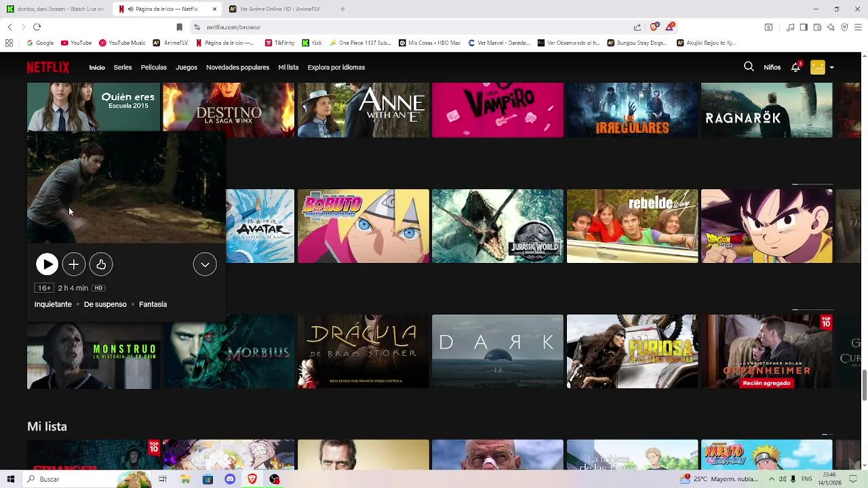The width and height of the screenshot is (868, 488).
Task: Switch to doritos_dani Stream tab
Action: pos(58,9)
